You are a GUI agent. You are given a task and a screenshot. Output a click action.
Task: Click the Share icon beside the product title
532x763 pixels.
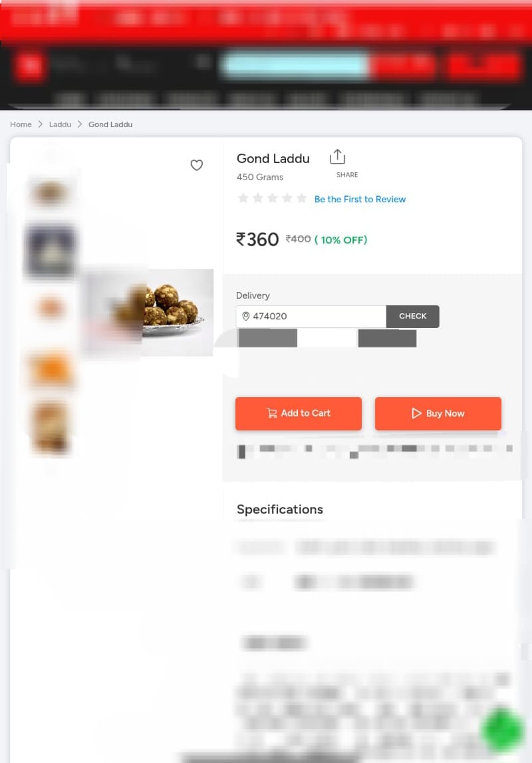click(338, 157)
